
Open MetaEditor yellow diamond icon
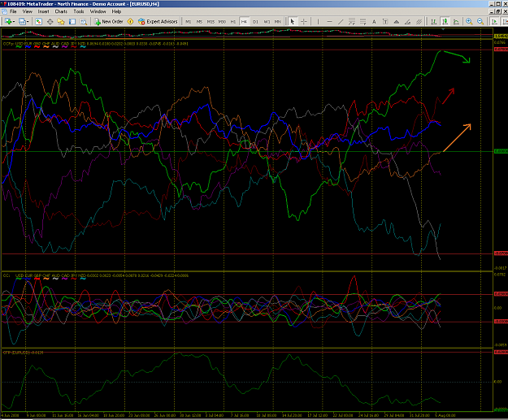point(130,21)
